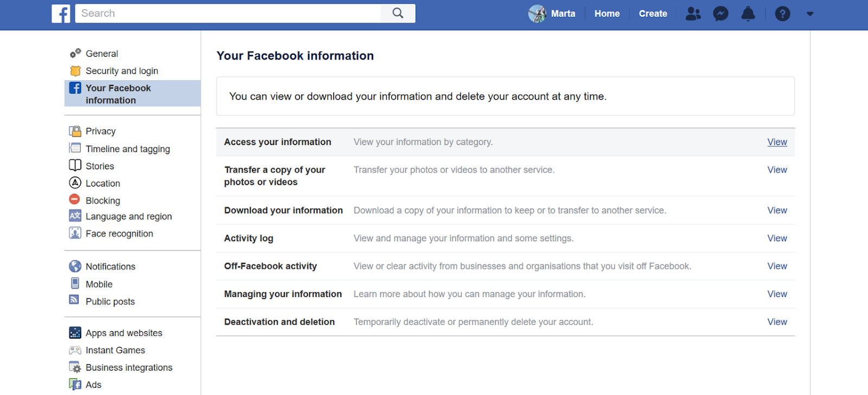Click the Activity log row title
This screenshot has width=868, height=395.
(x=248, y=238)
